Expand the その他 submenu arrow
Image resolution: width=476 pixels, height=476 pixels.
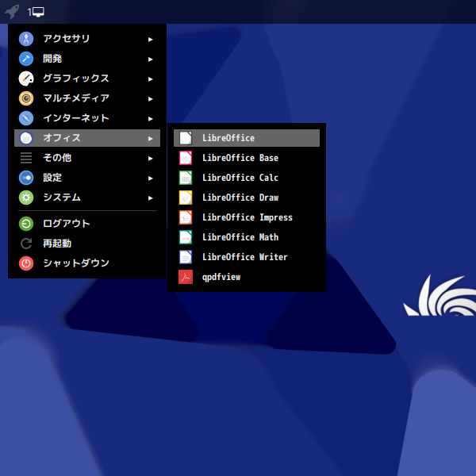(150, 158)
